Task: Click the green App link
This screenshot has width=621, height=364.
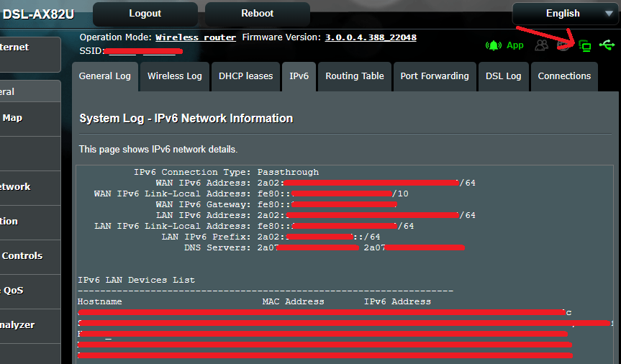Action: click(515, 45)
